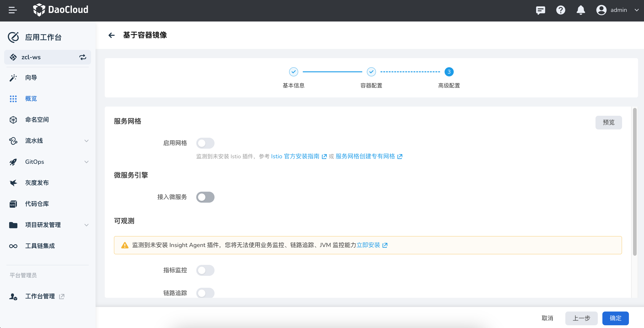Click the 确定 confirm button
The height and width of the screenshot is (328, 644).
coord(615,318)
